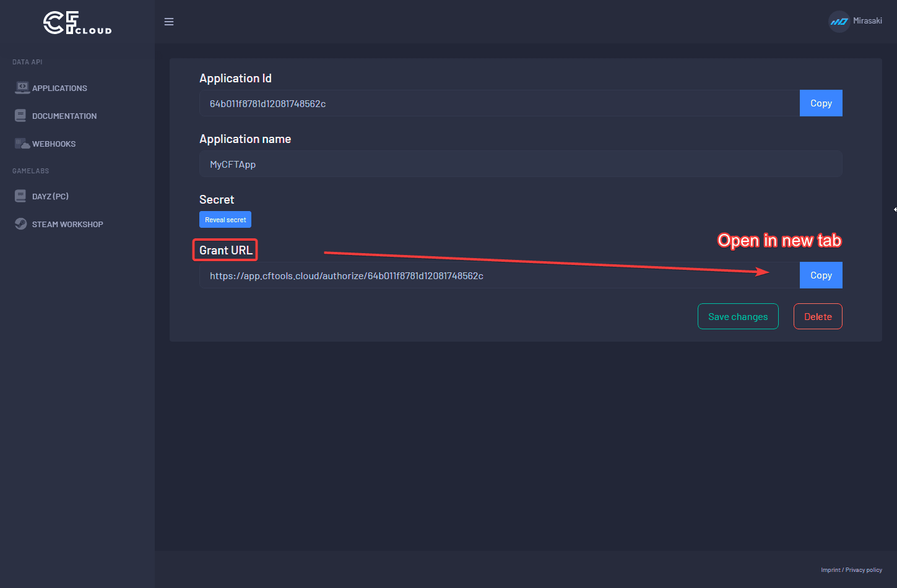897x588 pixels.
Task: Click the Mirasaki username
Action: click(867, 21)
